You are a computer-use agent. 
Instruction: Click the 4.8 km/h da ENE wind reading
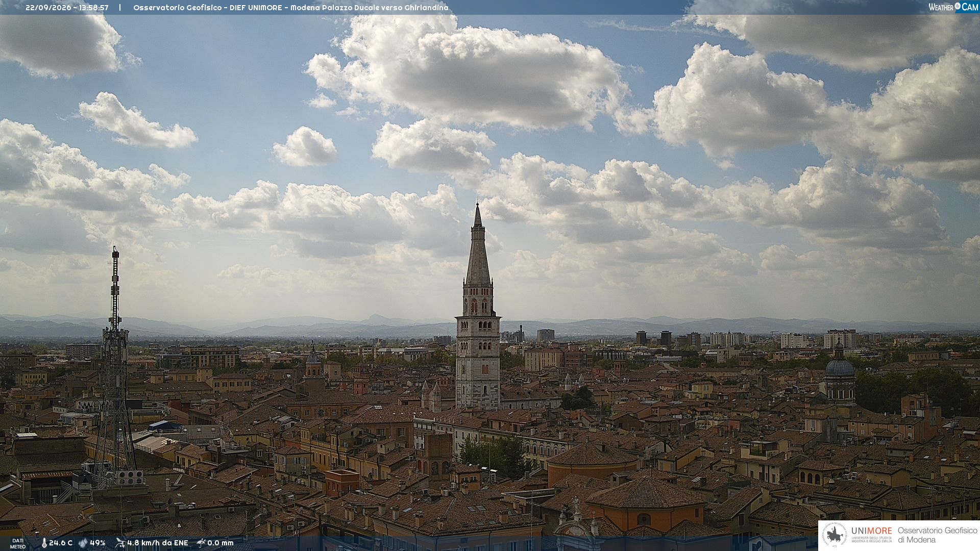(x=158, y=543)
